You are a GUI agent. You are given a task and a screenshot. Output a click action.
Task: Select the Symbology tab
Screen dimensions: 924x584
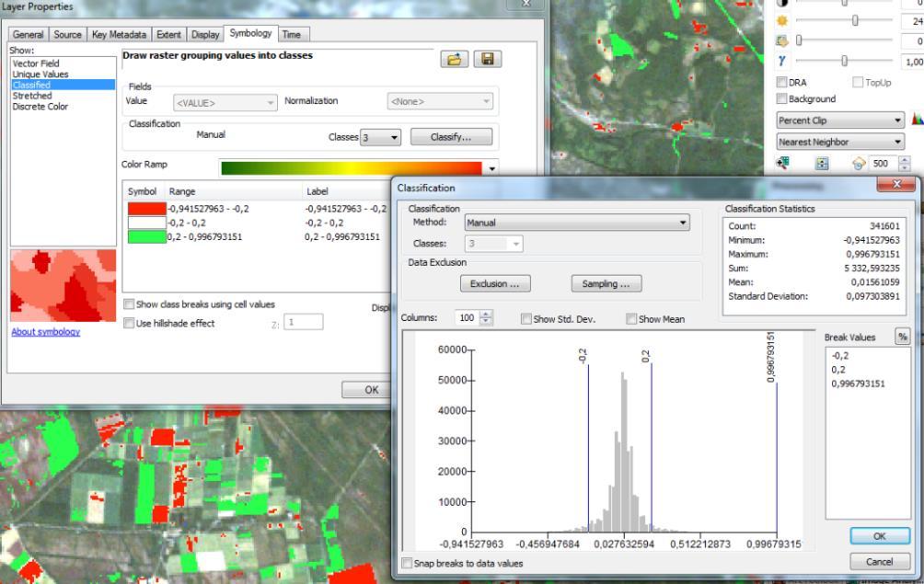pyautogui.click(x=251, y=33)
